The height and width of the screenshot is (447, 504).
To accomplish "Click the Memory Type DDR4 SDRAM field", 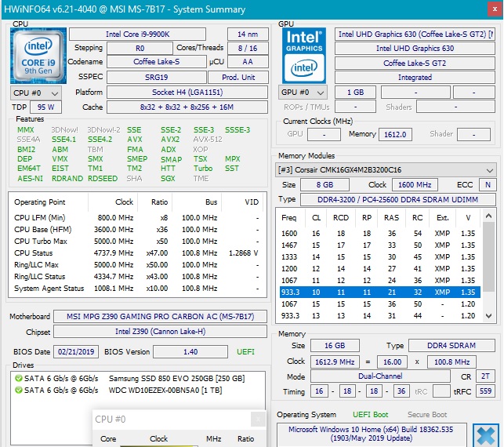I will 451,345.
